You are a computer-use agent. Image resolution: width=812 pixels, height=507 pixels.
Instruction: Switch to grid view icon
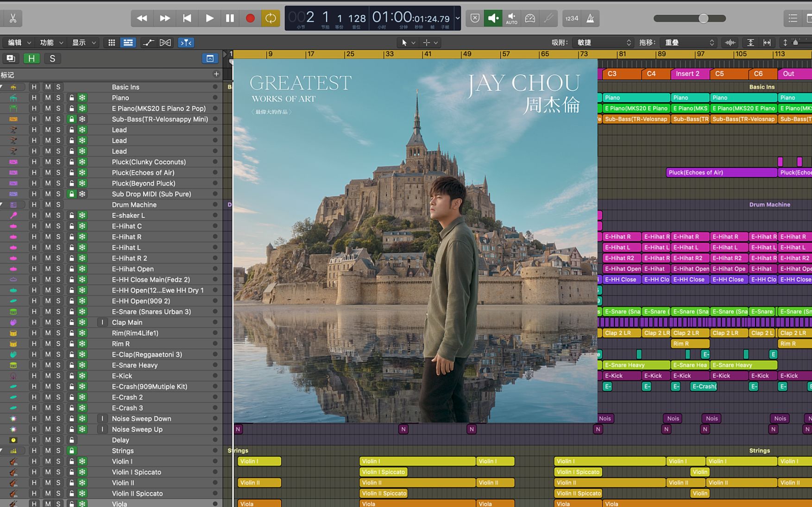(112, 43)
